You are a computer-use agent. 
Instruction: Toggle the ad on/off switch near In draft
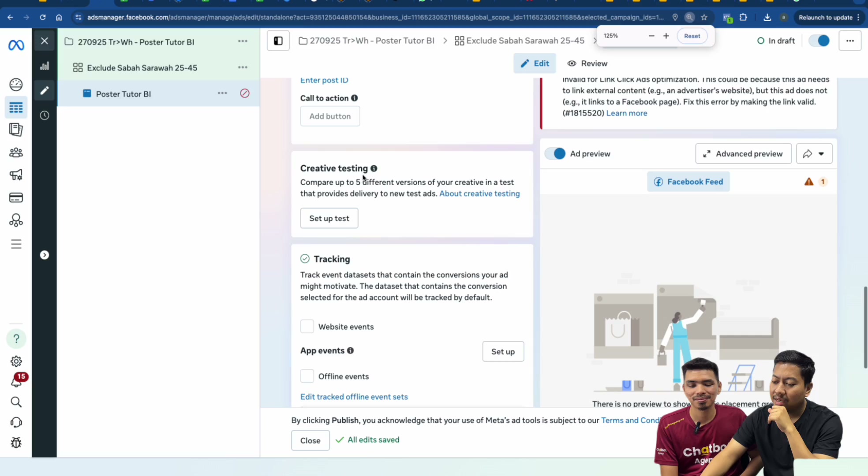click(x=819, y=41)
